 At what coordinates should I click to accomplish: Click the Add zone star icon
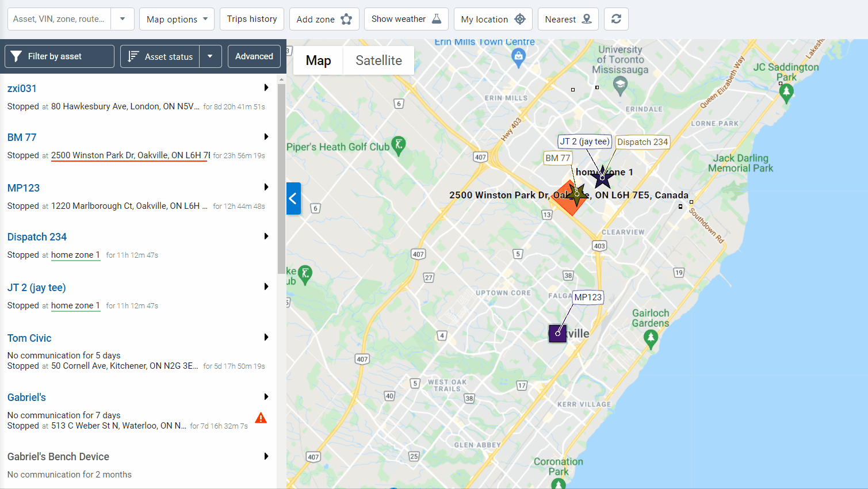[x=345, y=18]
